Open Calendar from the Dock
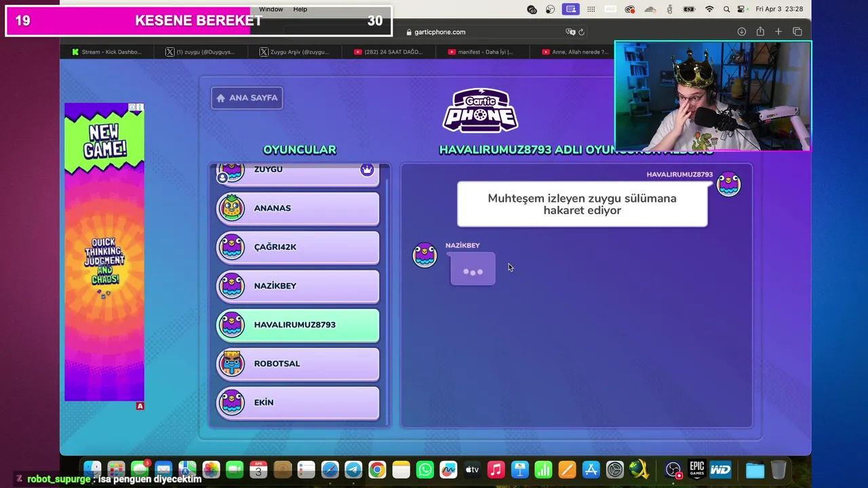The height and width of the screenshot is (488, 868). [258, 469]
